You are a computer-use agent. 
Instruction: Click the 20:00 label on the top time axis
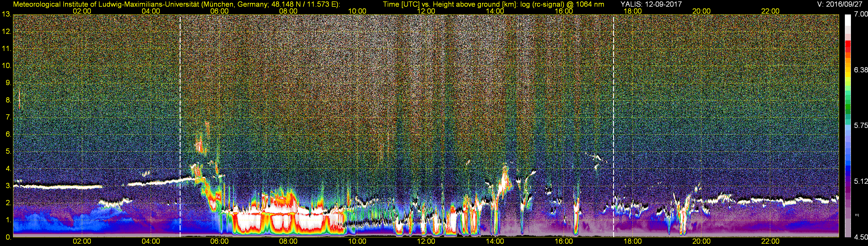702,11
